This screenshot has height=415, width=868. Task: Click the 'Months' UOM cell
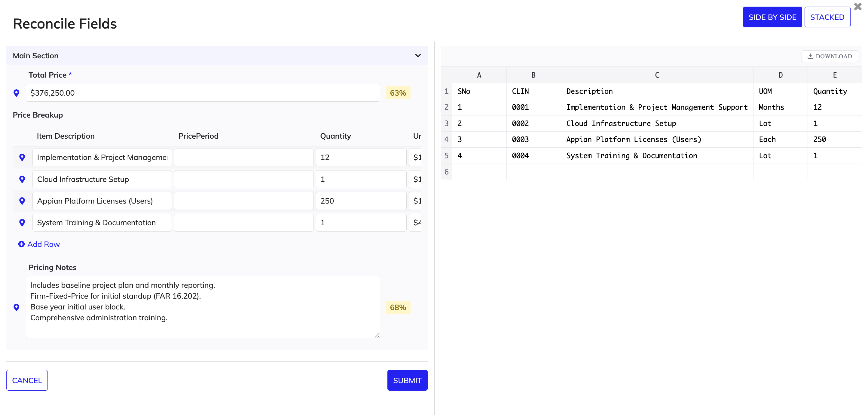[780, 107]
